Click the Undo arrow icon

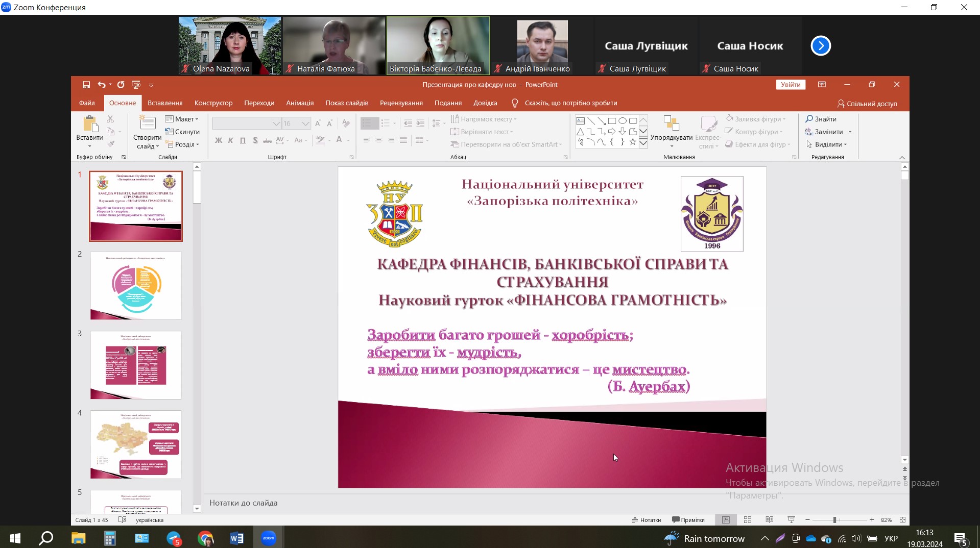pyautogui.click(x=102, y=85)
